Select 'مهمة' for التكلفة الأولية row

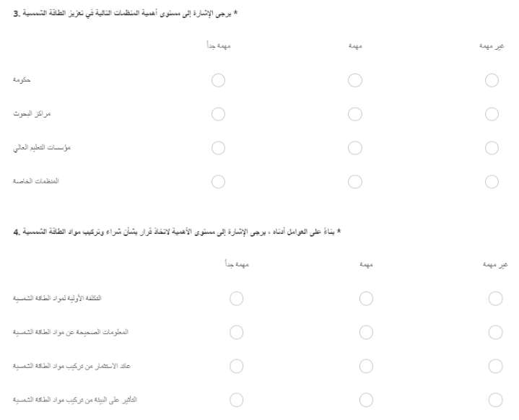pyautogui.click(x=365, y=297)
